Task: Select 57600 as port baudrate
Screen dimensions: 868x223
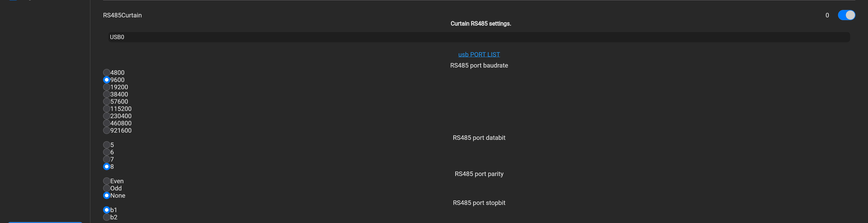Action: [x=106, y=101]
